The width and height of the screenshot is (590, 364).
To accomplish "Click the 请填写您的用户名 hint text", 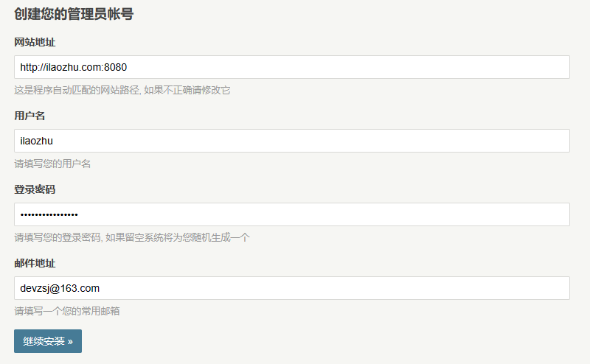I will 52,164.
